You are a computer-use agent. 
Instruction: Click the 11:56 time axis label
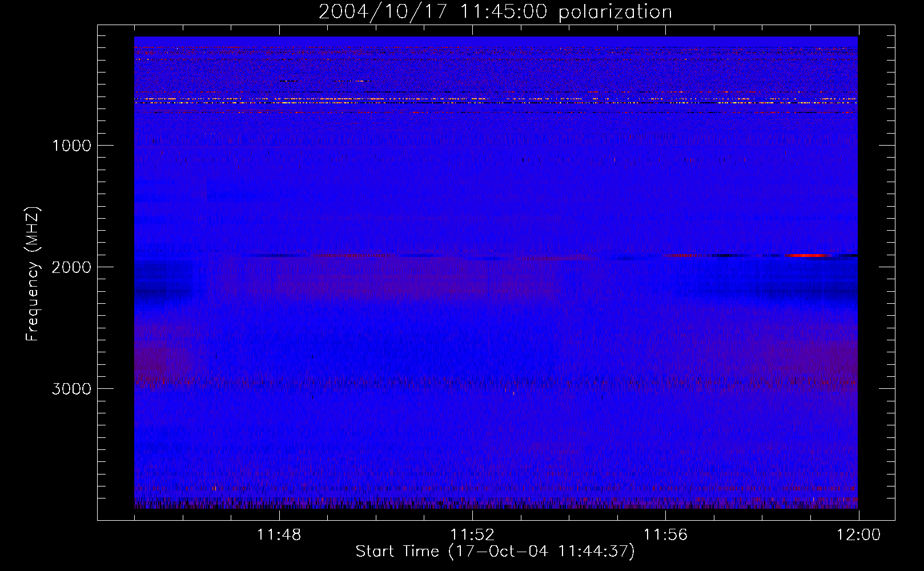[665, 535]
